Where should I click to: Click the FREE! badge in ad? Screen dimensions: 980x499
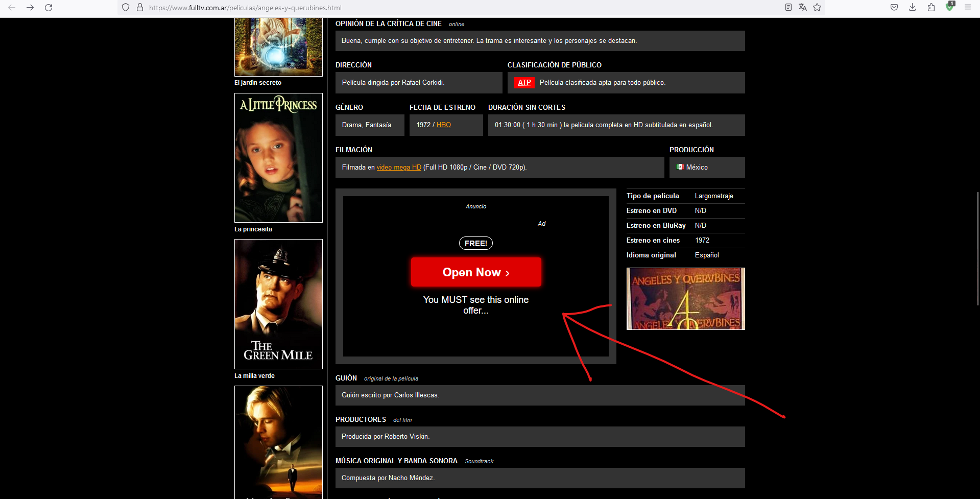click(x=475, y=244)
